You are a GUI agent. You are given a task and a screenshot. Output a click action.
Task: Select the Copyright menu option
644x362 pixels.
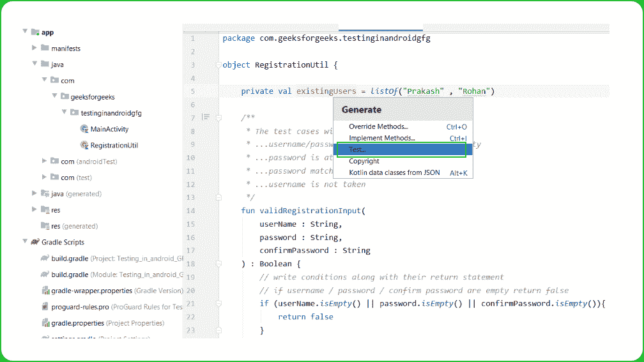(x=364, y=161)
